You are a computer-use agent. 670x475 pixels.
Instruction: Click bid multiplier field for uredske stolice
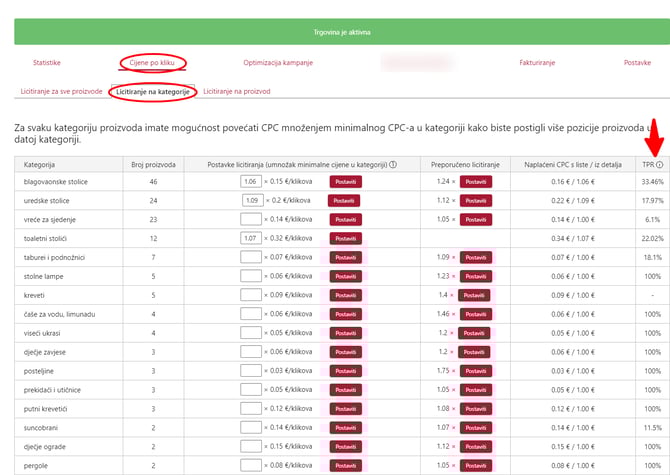pyautogui.click(x=251, y=200)
